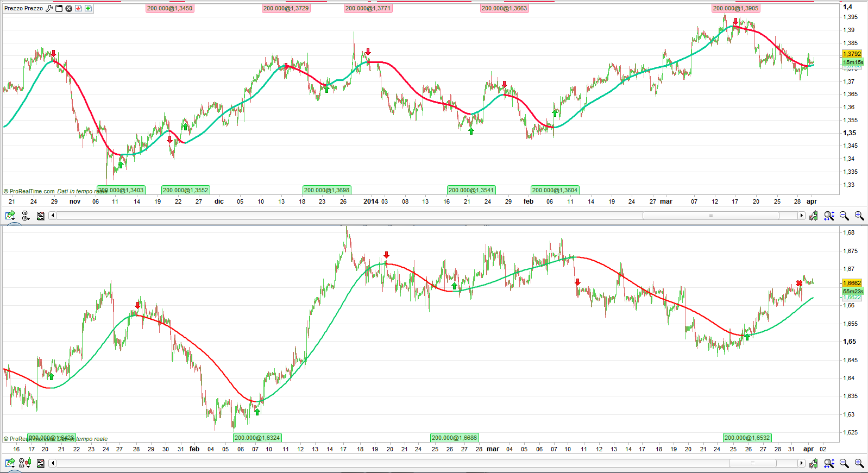Screen dimensions: 868x473
Task: Select sell order label 200.000@1,3450
Action: (169, 9)
